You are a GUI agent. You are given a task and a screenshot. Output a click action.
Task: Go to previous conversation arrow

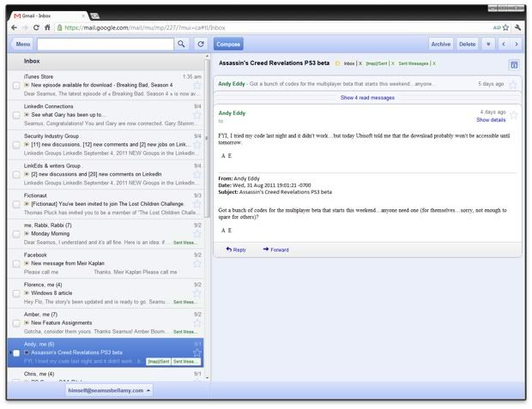point(504,44)
